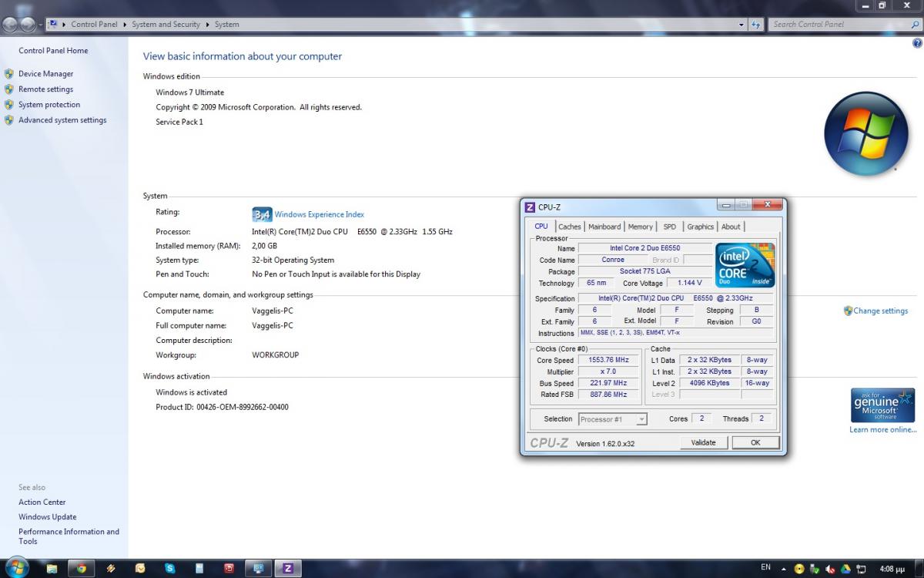Click OK in the CPU-Z window

pyautogui.click(x=755, y=442)
